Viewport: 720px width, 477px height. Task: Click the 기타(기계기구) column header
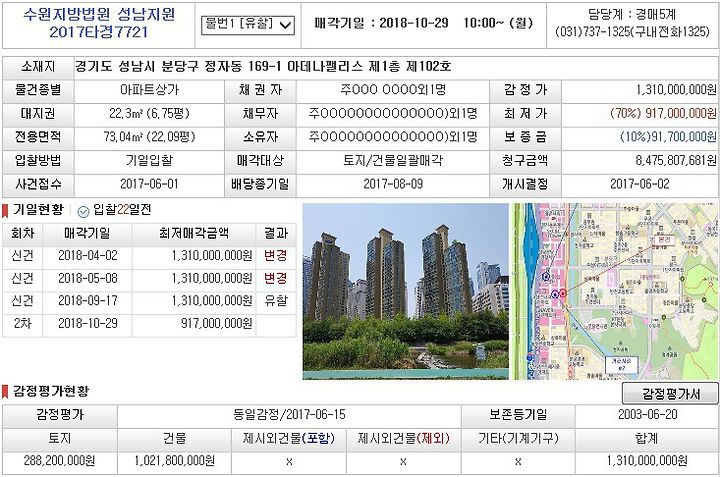click(x=518, y=438)
